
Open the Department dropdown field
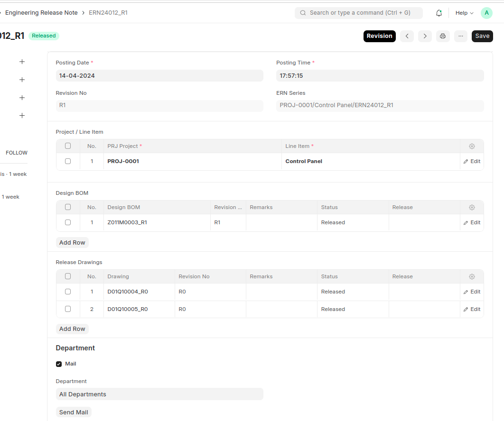click(159, 394)
